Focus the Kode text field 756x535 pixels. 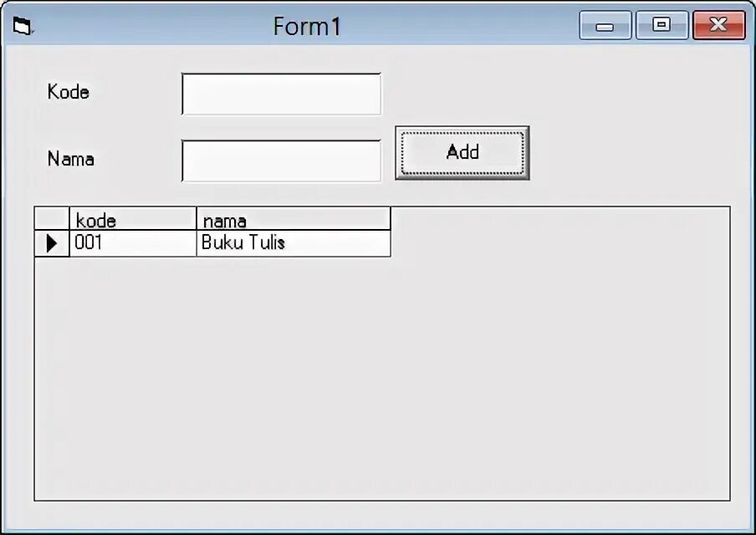point(281,94)
